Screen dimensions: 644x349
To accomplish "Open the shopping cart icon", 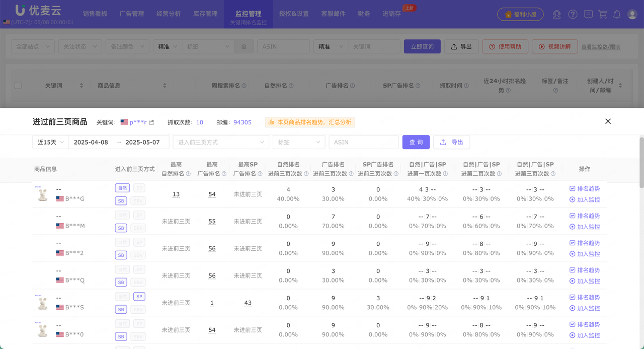I will [603, 15].
